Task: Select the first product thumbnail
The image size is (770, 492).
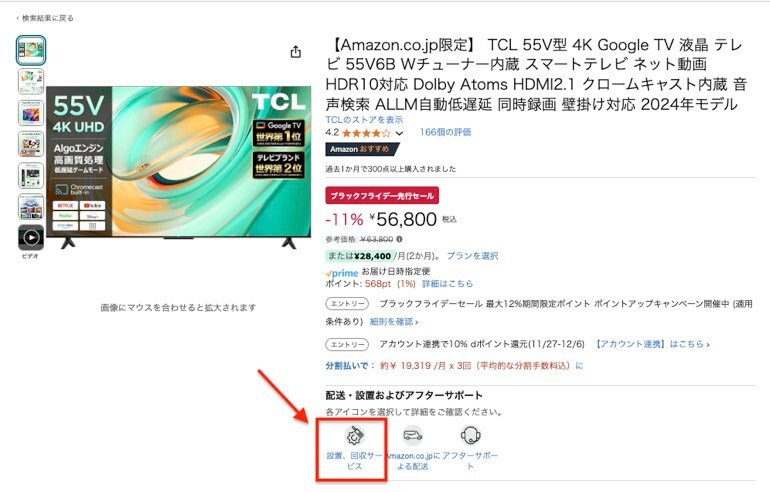Action: tap(31, 50)
